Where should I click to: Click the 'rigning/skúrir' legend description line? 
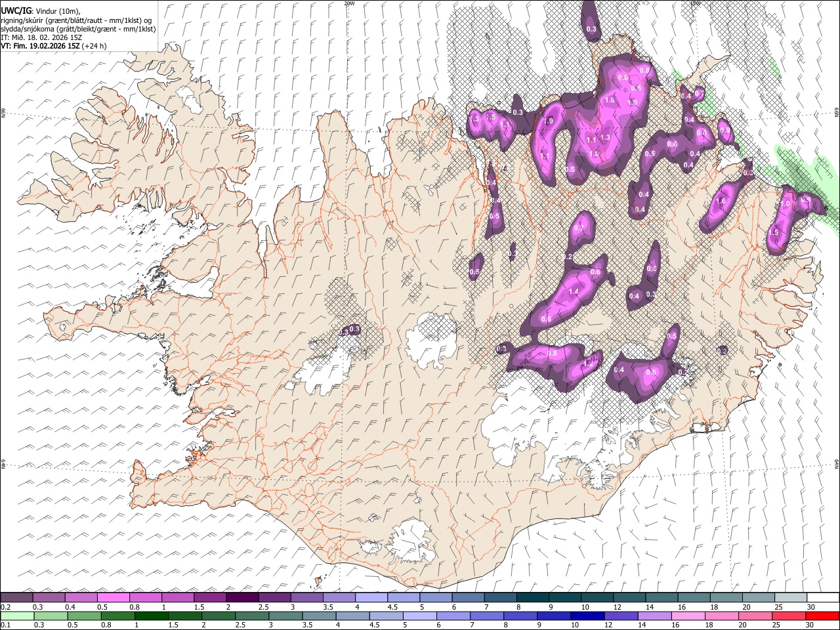click(x=77, y=20)
